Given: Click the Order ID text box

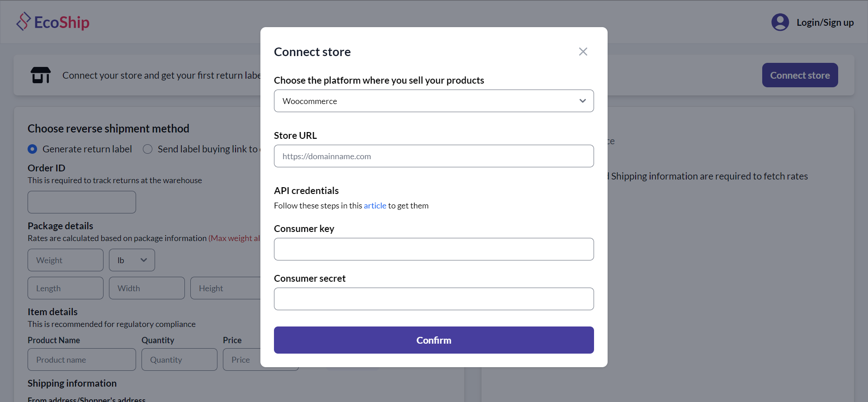Looking at the screenshot, I should 82,202.
